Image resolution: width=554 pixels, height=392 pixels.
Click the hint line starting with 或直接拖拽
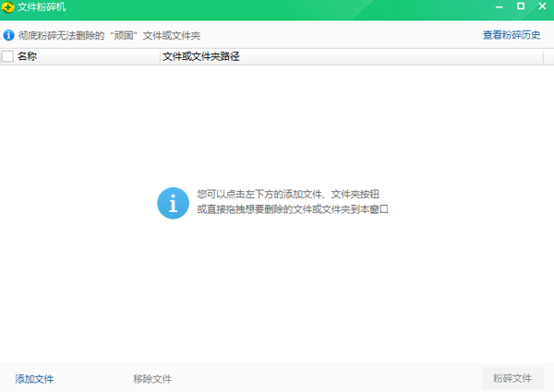click(x=292, y=209)
